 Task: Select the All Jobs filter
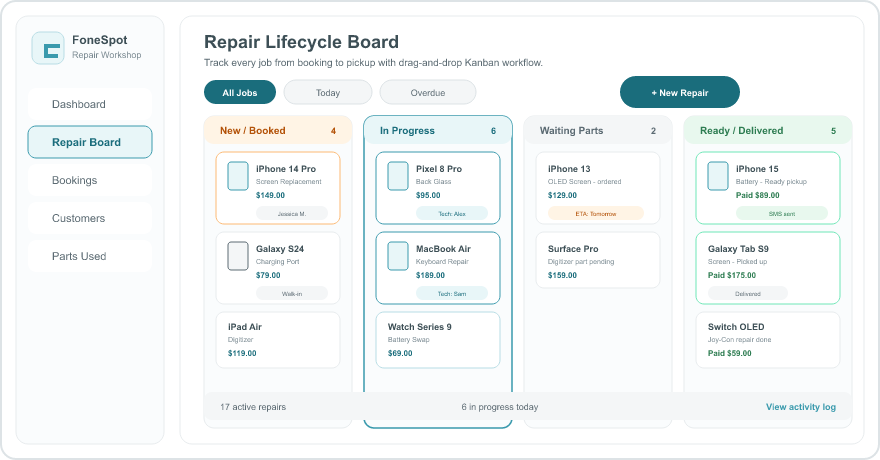[x=240, y=93]
